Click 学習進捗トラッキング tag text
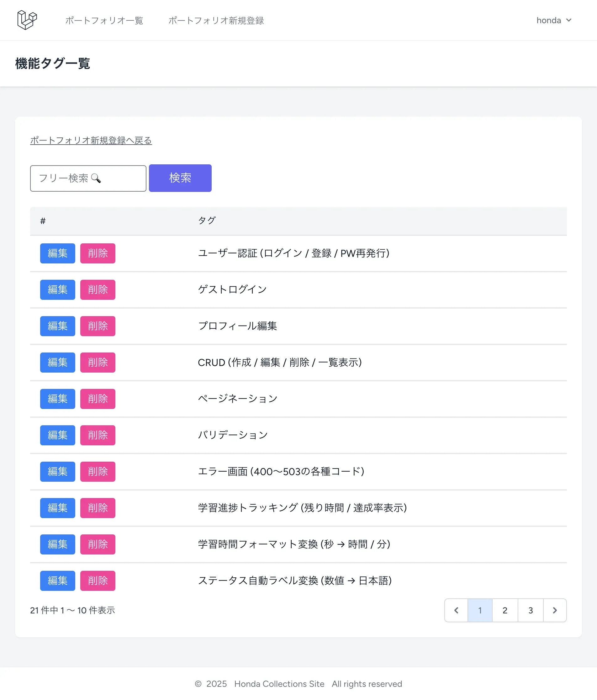 point(303,508)
